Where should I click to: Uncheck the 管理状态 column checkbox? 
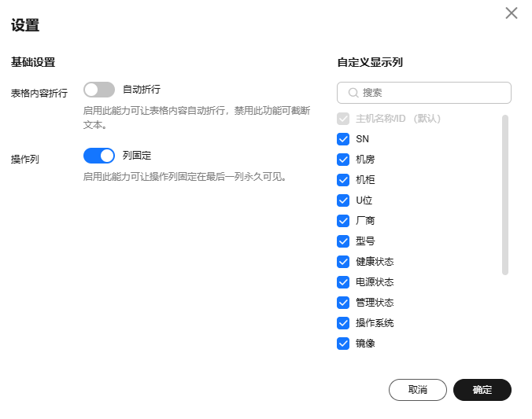[x=343, y=303]
